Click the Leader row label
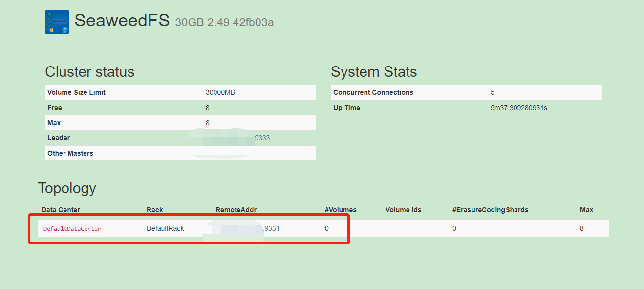 pyautogui.click(x=59, y=138)
